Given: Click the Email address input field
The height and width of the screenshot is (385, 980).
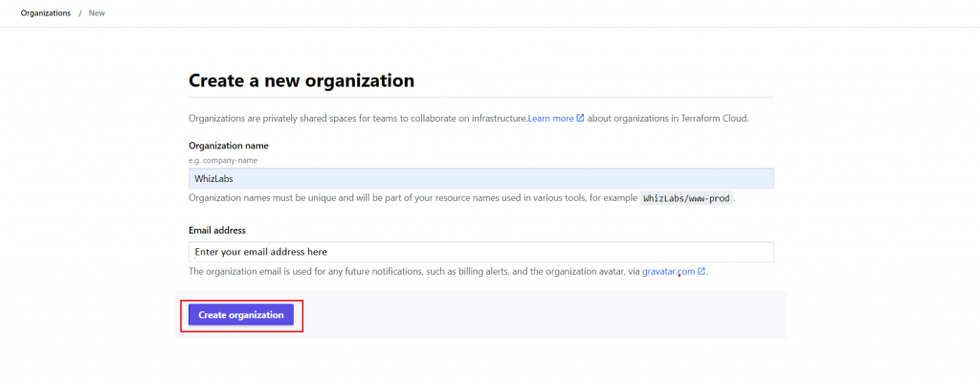Looking at the screenshot, I should click(480, 252).
